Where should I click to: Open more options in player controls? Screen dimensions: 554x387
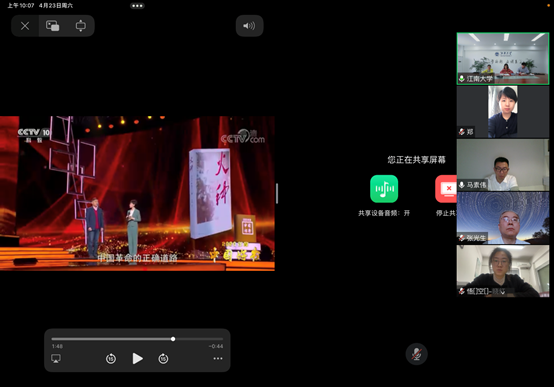218,358
